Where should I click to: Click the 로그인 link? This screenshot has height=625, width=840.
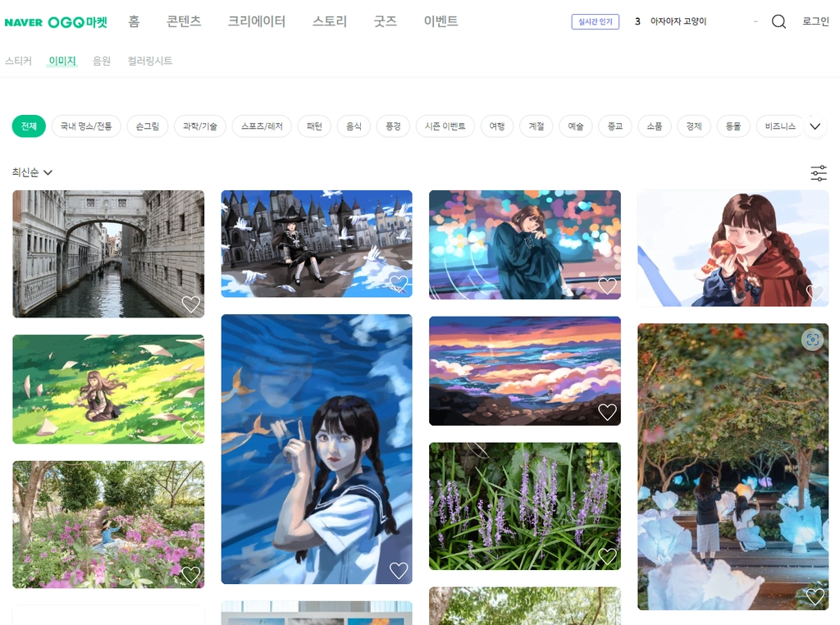pos(815,21)
